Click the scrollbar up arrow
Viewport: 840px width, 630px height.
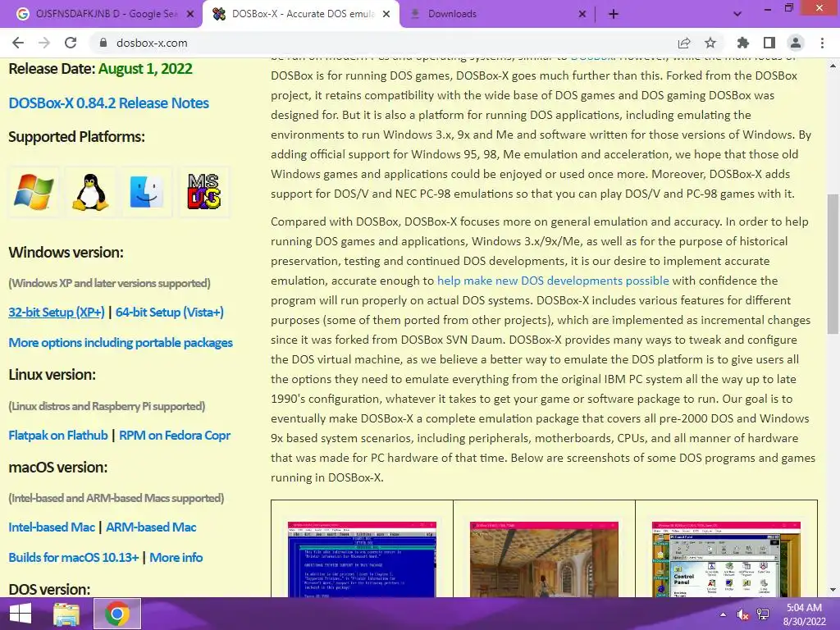point(833,66)
